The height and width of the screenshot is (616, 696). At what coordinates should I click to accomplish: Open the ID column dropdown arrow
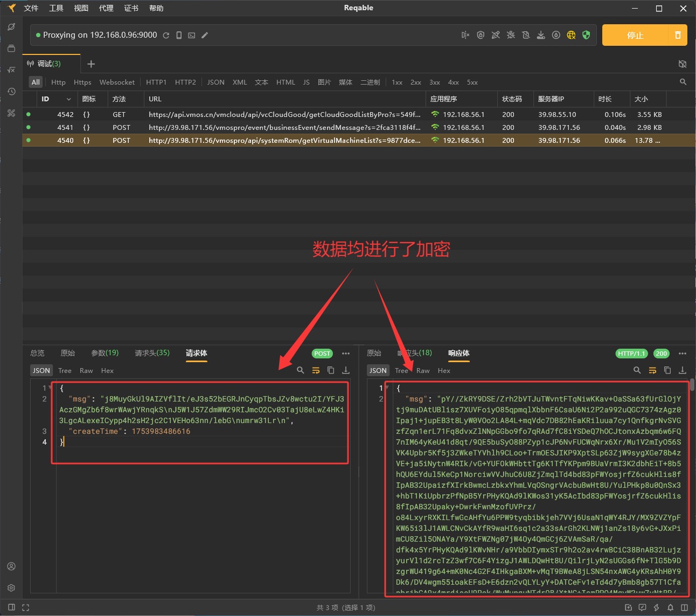68,99
